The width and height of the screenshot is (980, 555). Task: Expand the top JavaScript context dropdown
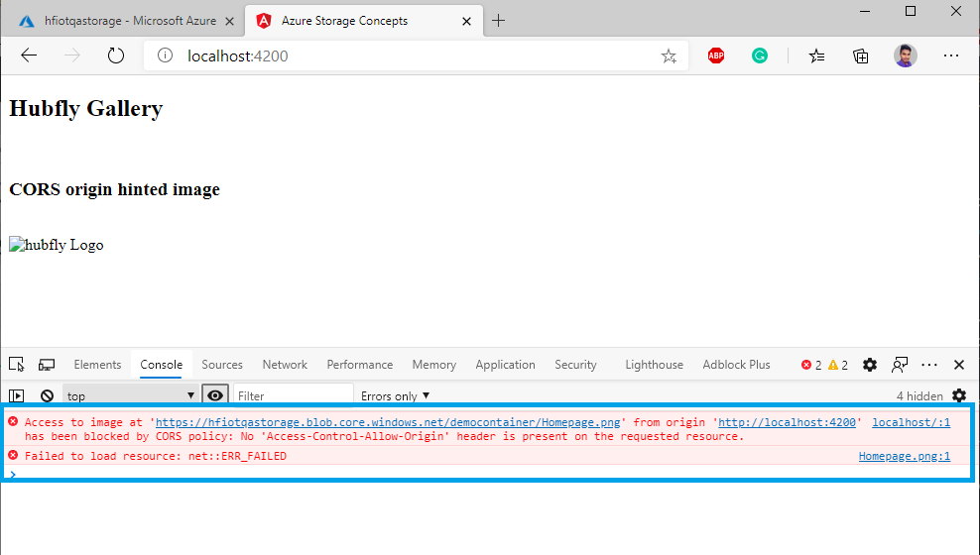pos(131,395)
